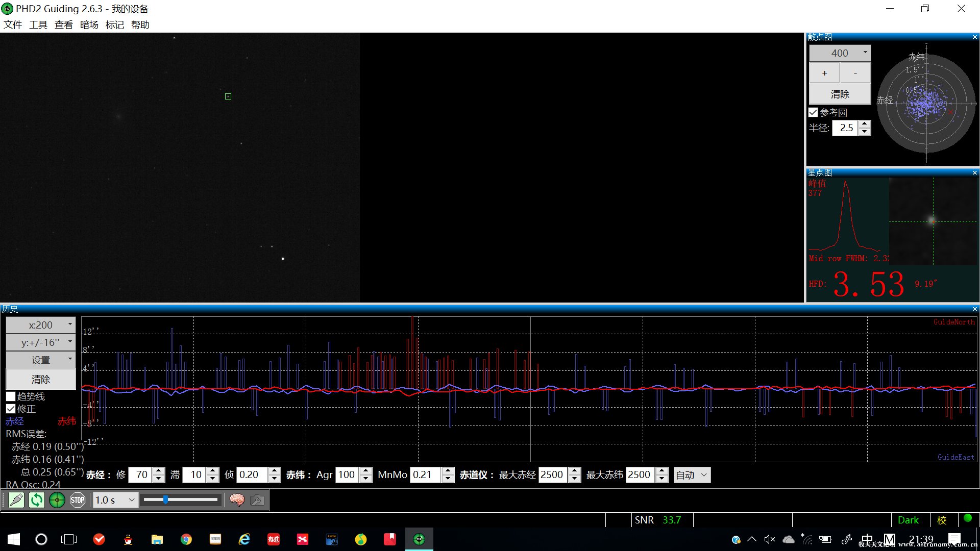980x551 pixels.
Task: Open QQ penguin app in taskbar
Action: pos(128,539)
